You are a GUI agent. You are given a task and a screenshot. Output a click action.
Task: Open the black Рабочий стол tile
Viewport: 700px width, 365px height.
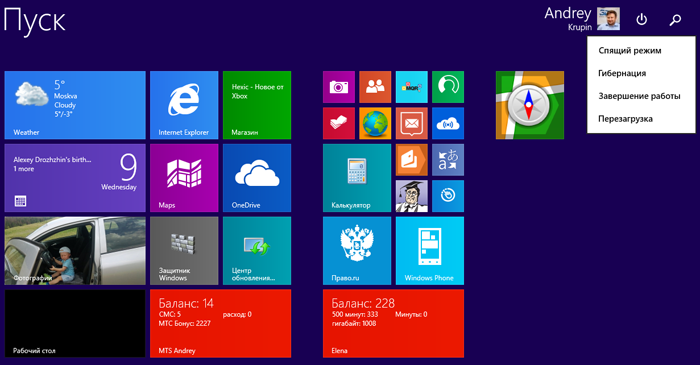point(75,324)
